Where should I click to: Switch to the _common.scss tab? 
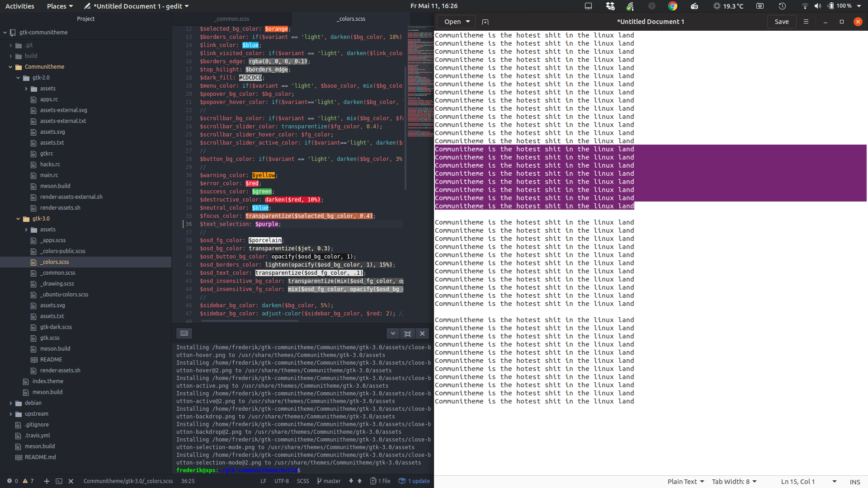(x=232, y=19)
